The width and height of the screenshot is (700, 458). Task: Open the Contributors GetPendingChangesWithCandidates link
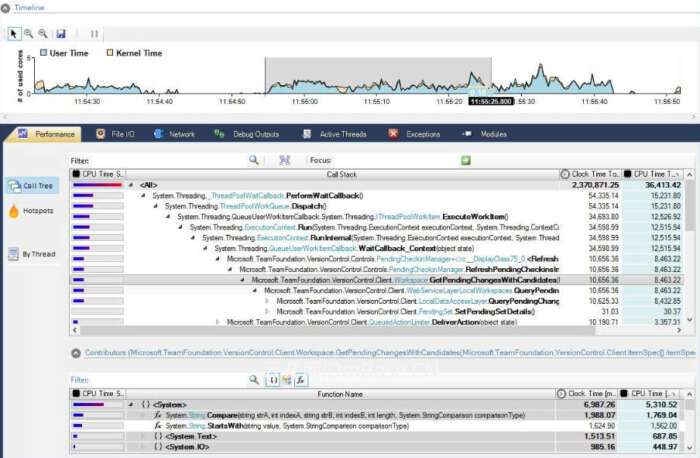pyautogui.click(x=390, y=353)
